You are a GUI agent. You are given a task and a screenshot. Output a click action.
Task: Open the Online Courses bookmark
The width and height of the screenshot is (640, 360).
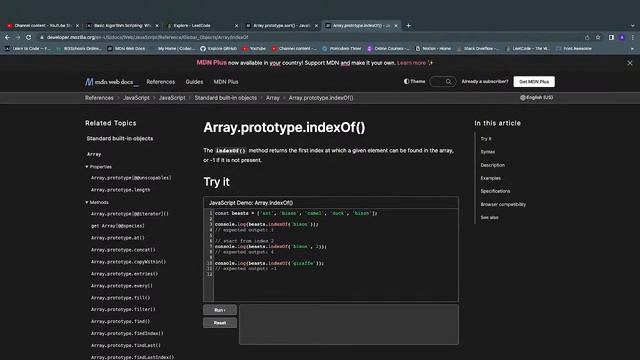389,48
